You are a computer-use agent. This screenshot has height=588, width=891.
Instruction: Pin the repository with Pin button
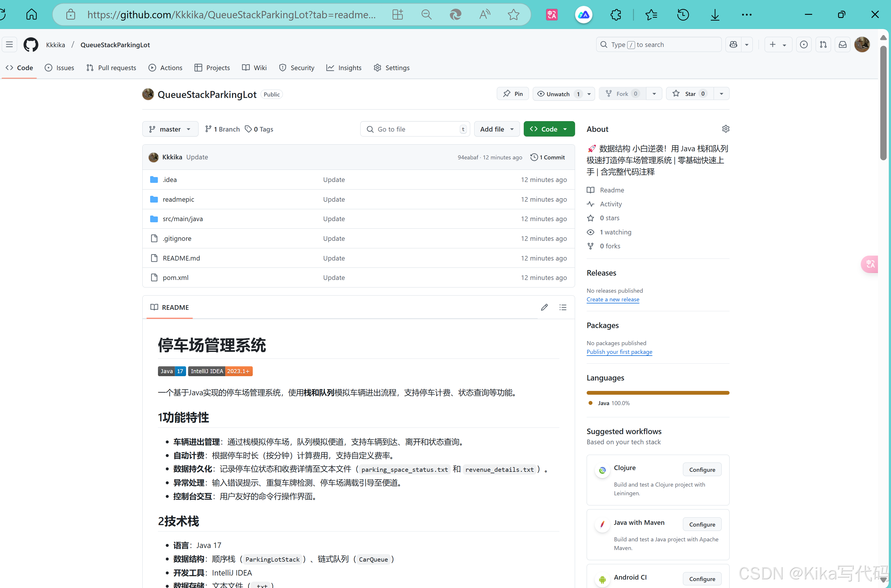pyautogui.click(x=513, y=94)
